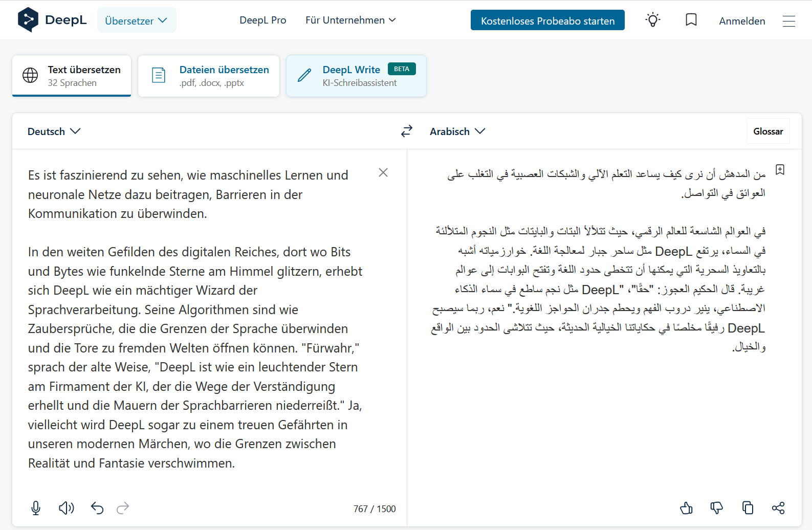The height and width of the screenshot is (530, 812).
Task: Click the 767 / 1500 character counter
Action: (375, 509)
